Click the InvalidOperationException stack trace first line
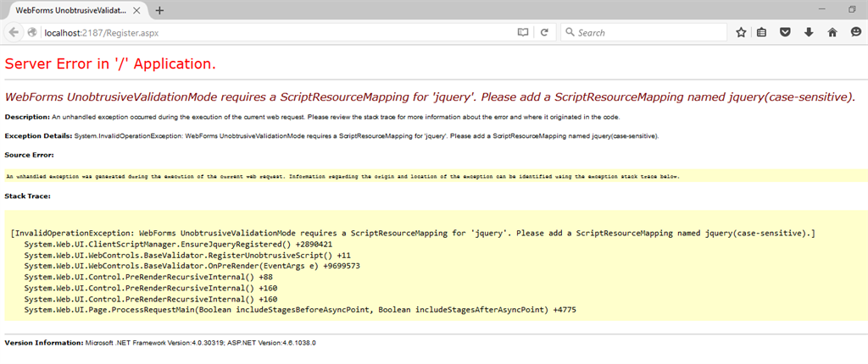This screenshot has height=364, width=868. click(x=413, y=234)
